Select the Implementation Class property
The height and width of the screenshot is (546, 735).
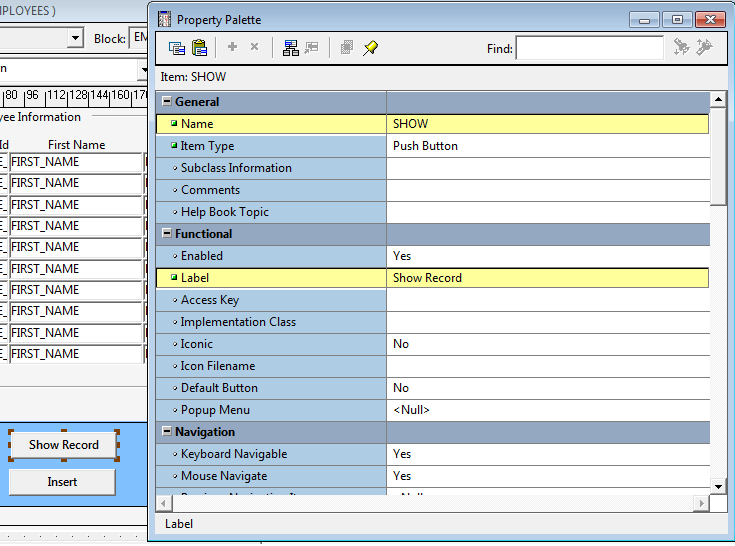tap(271, 322)
